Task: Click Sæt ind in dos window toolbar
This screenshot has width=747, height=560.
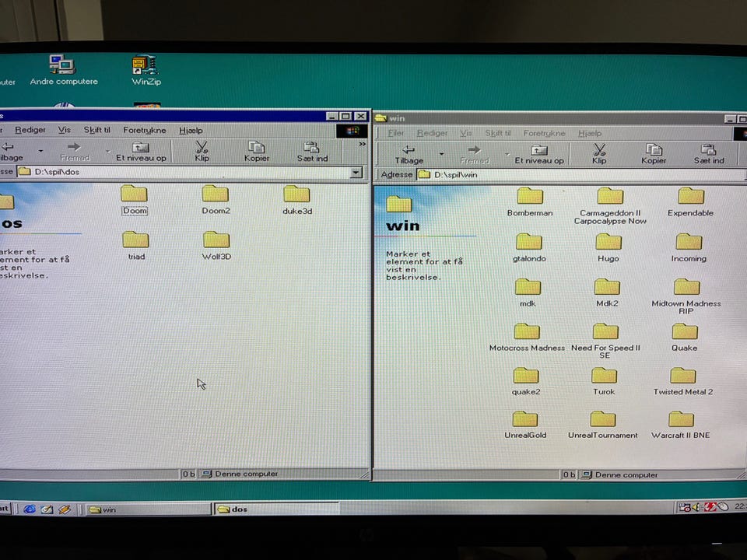Action: 312,151
